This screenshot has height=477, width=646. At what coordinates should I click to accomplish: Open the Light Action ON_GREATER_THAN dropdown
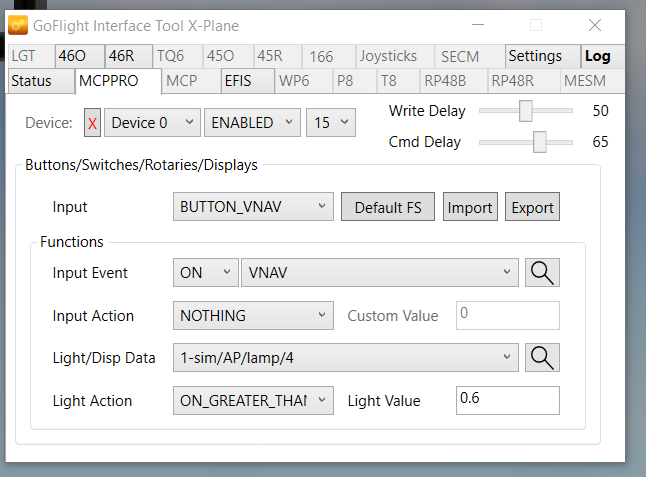[x=253, y=400]
